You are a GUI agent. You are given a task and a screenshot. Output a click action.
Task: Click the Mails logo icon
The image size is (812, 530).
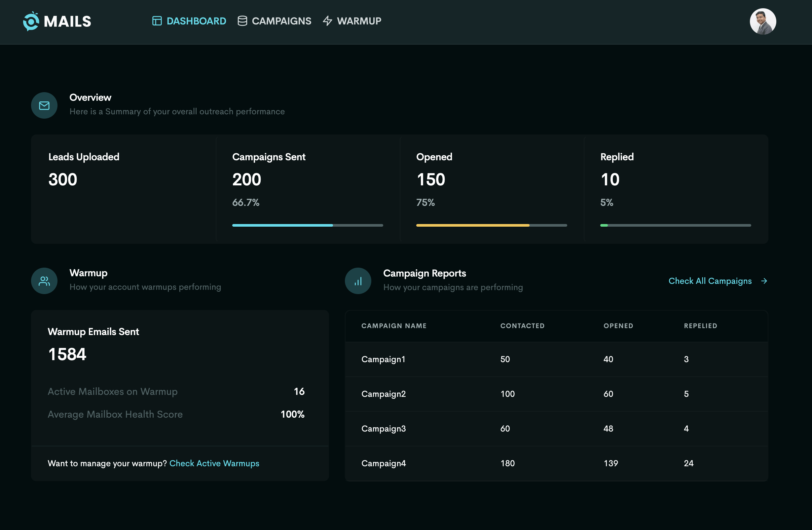[x=31, y=21]
